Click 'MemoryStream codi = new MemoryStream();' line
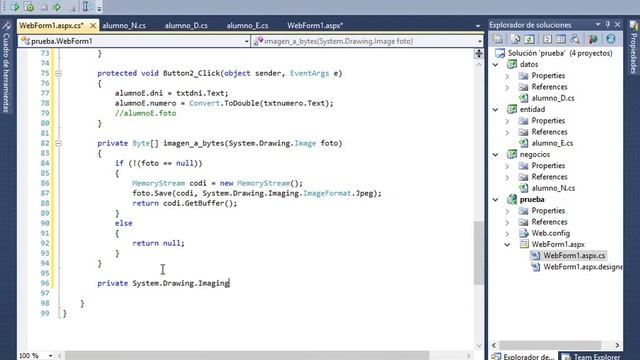 click(x=218, y=183)
